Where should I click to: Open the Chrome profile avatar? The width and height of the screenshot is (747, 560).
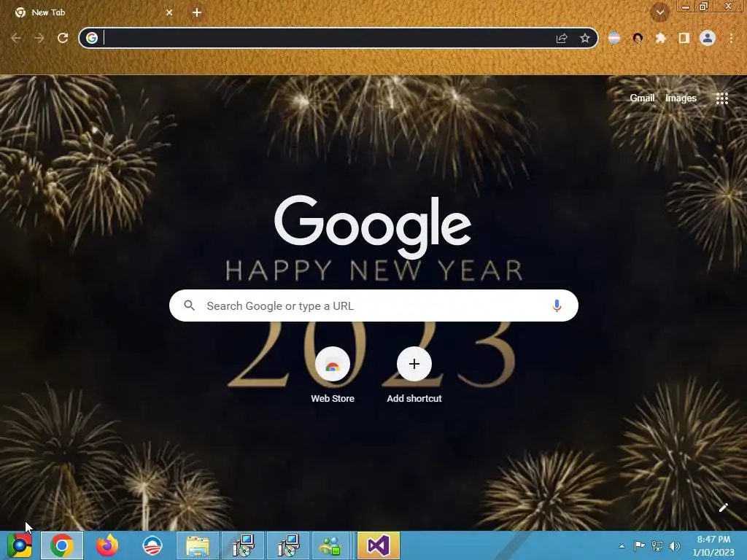point(708,38)
